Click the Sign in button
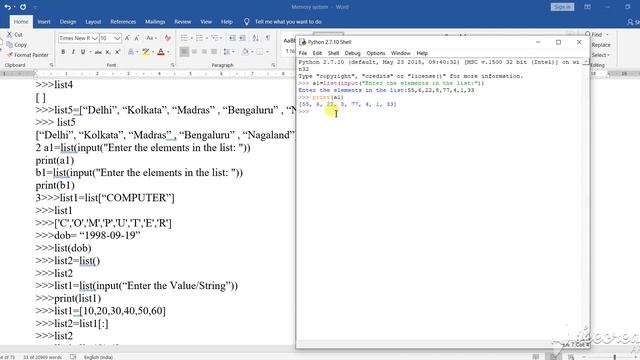The height and width of the screenshot is (360, 640). coord(562,7)
